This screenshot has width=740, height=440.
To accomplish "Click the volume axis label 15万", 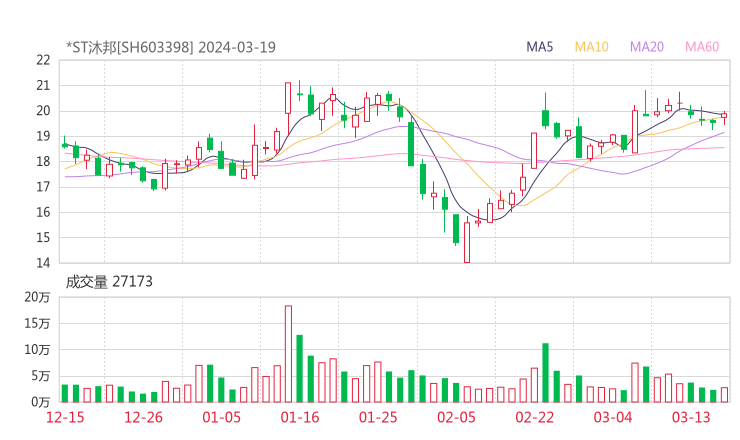I will point(37,324).
